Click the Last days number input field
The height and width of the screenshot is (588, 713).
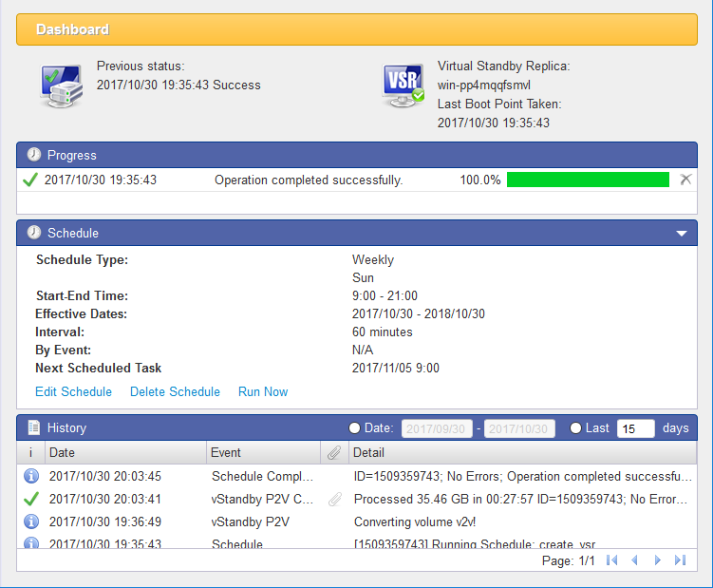coord(635,428)
